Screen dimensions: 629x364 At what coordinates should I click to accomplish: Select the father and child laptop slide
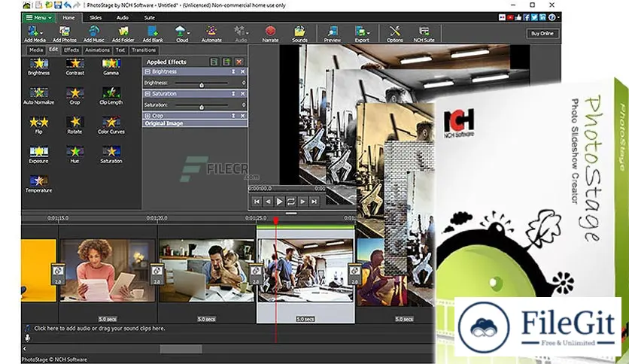tap(206, 271)
